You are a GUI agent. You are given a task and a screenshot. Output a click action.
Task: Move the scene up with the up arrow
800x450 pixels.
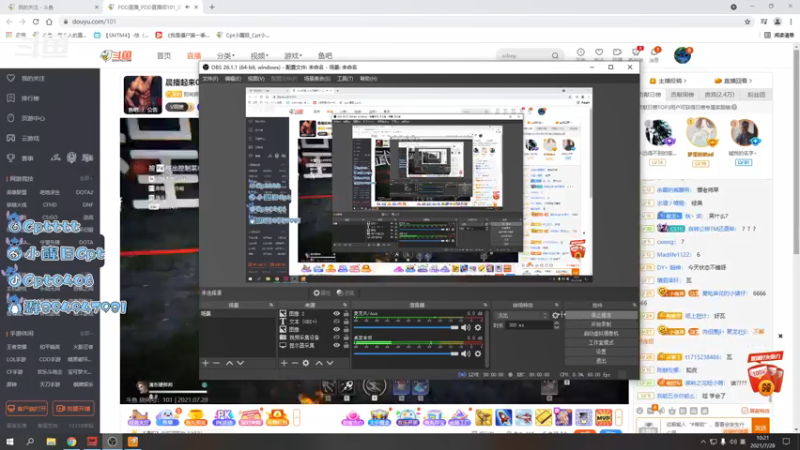tap(230, 363)
